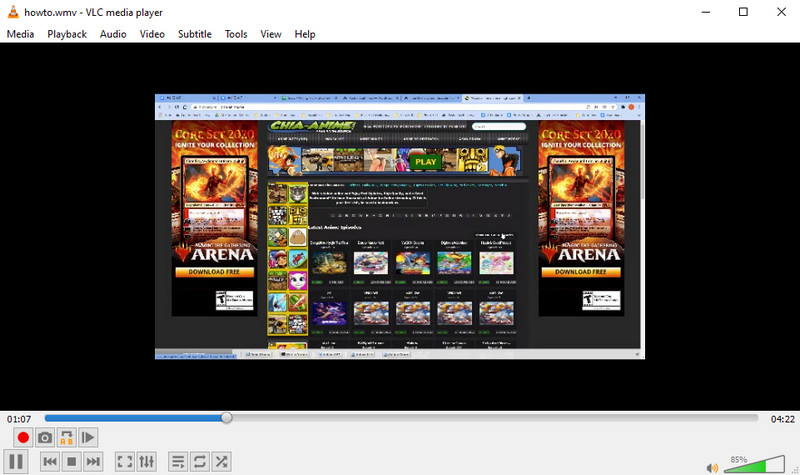This screenshot has height=475, width=800.
Task: Toggle fullscreen video mode
Action: pos(125,461)
